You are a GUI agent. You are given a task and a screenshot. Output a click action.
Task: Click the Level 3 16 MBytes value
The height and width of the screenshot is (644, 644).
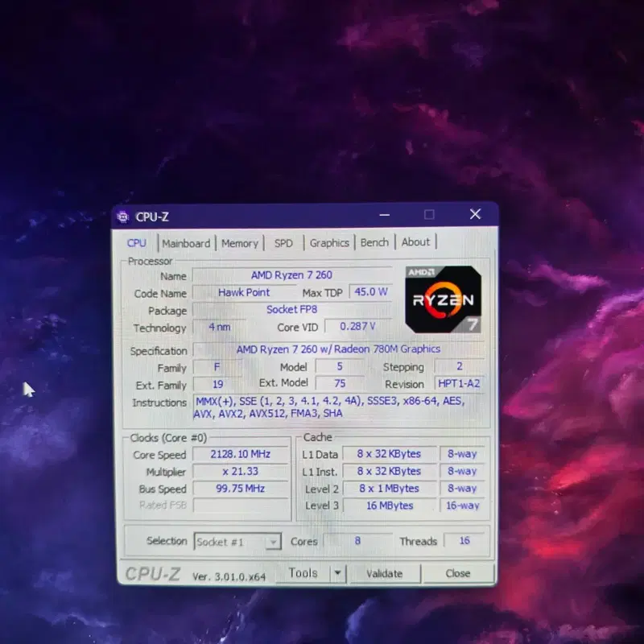(390, 506)
